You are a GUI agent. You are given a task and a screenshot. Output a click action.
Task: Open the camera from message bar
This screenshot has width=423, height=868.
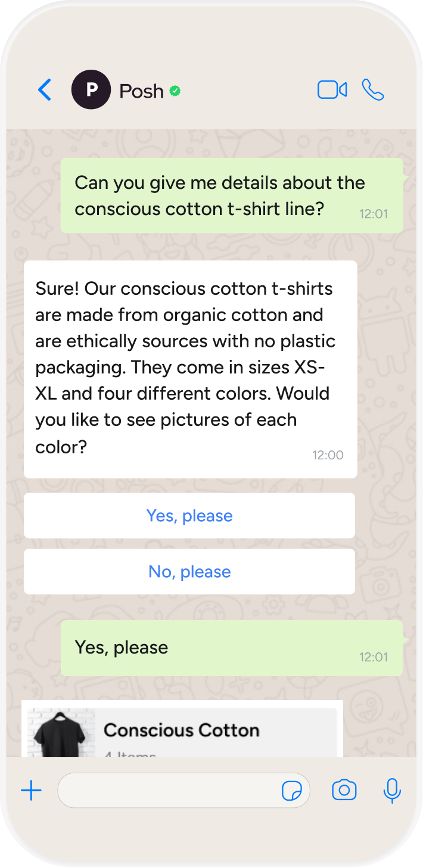[x=344, y=791]
